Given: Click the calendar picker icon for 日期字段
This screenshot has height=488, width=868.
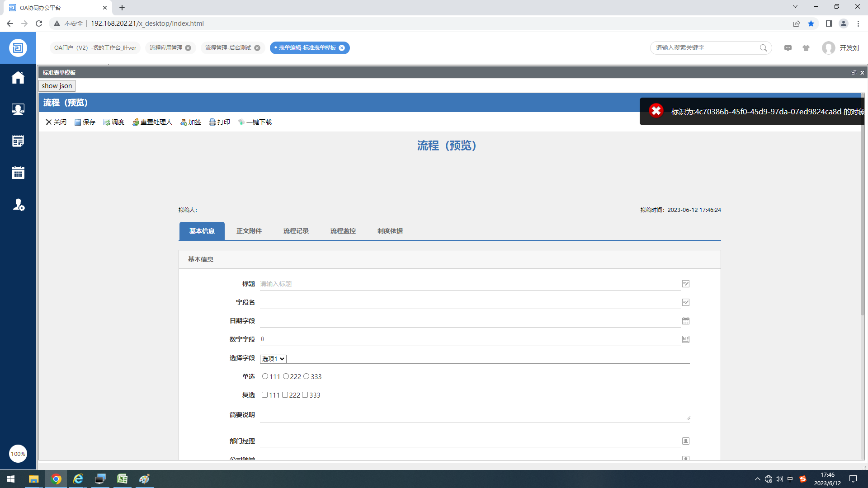Looking at the screenshot, I should click(x=685, y=321).
